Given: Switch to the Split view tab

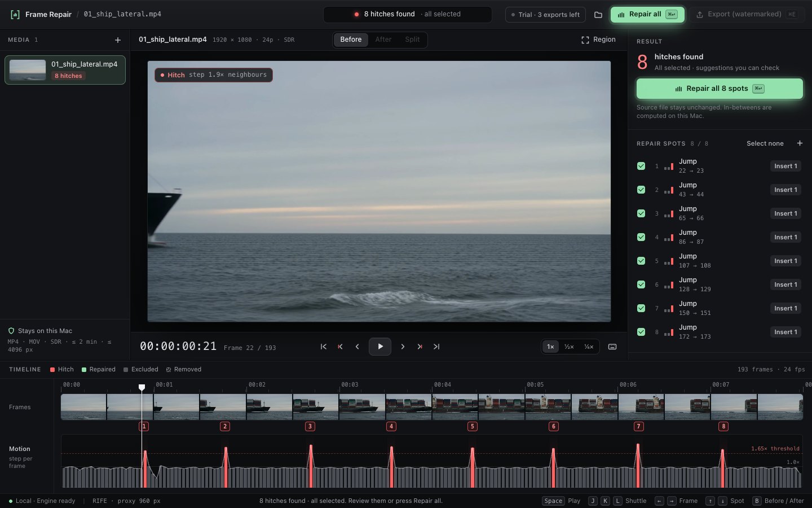Looking at the screenshot, I should (x=412, y=40).
